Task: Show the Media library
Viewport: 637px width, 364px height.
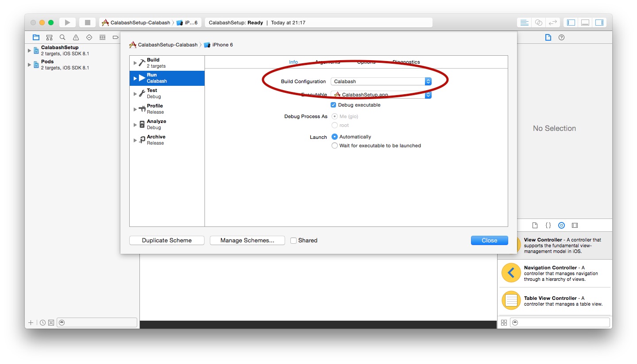Action: 575,225
